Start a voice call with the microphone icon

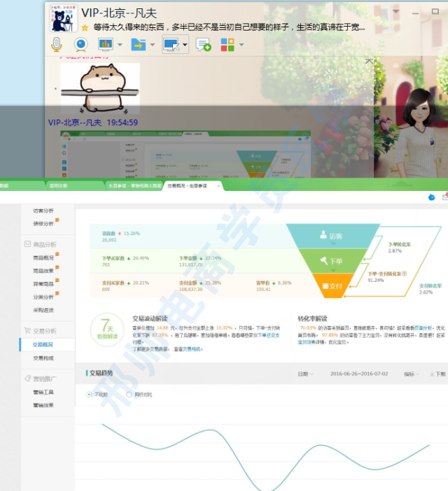click(x=57, y=44)
